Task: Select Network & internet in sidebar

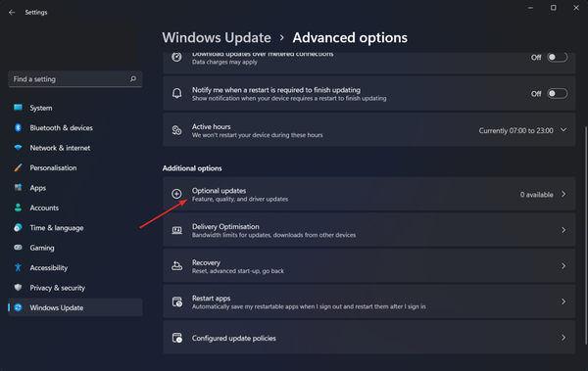Action: tap(75, 148)
